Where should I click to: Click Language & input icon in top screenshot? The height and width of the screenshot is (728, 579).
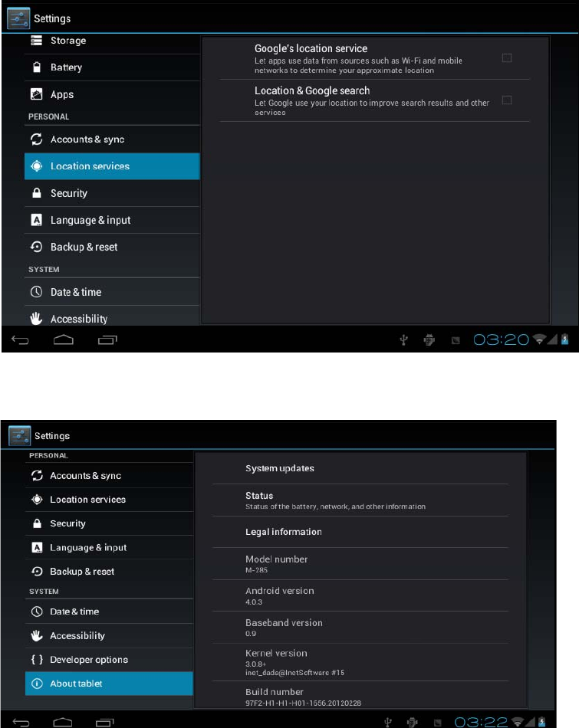[36, 220]
